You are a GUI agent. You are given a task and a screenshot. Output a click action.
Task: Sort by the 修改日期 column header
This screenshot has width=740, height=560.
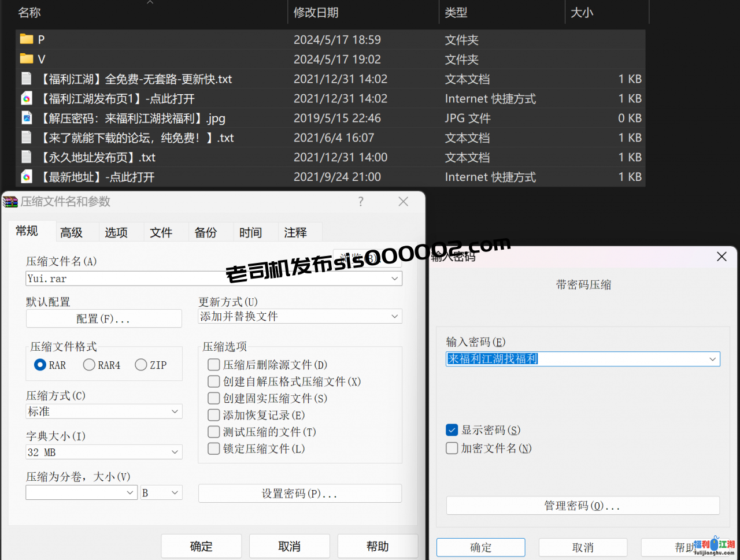[316, 13]
